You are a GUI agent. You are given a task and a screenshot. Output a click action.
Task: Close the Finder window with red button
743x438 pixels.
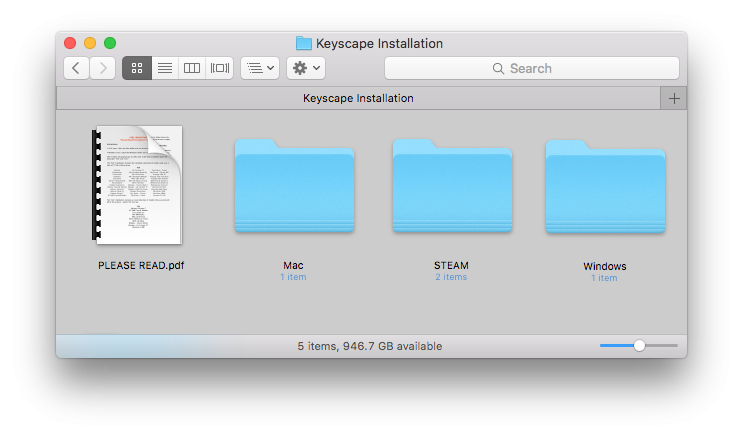click(70, 43)
